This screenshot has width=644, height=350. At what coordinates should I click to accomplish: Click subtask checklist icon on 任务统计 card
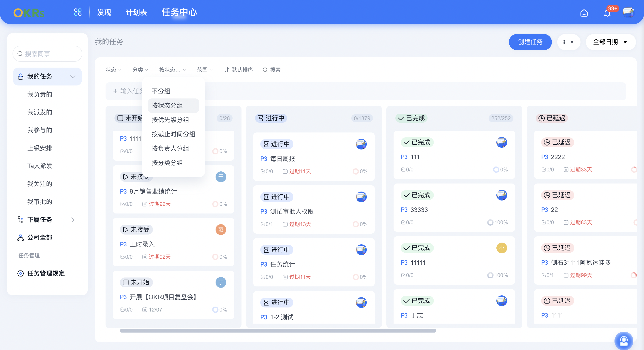(263, 277)
